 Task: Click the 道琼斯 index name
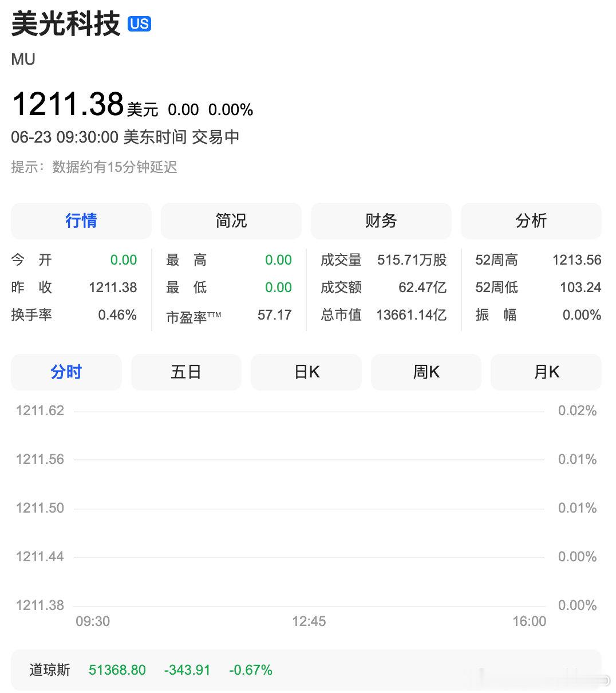coord(50,670)
